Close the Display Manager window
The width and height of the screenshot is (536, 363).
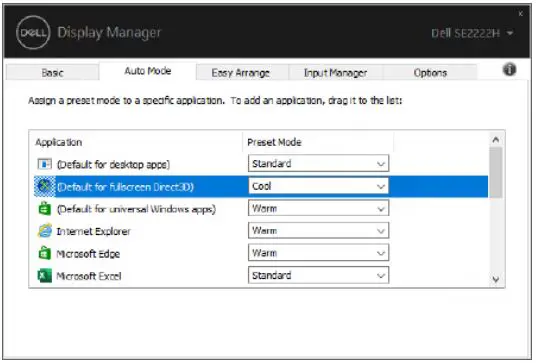point(520,14)
